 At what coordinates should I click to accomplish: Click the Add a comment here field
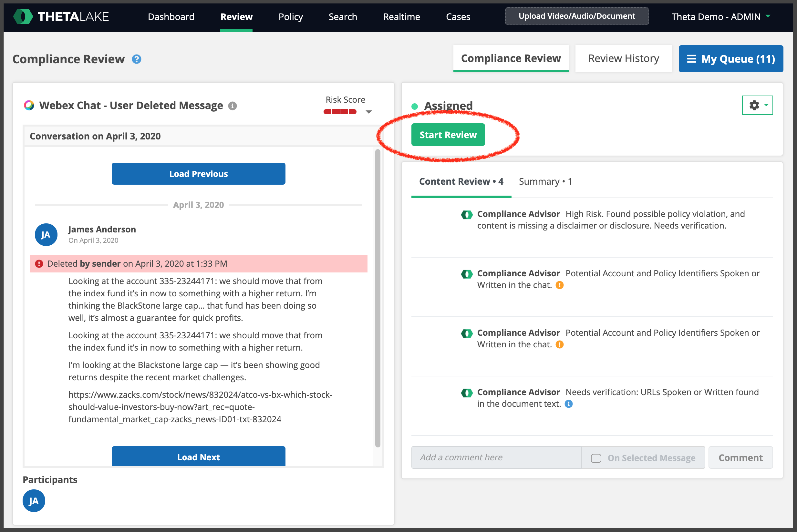(496, 457)
